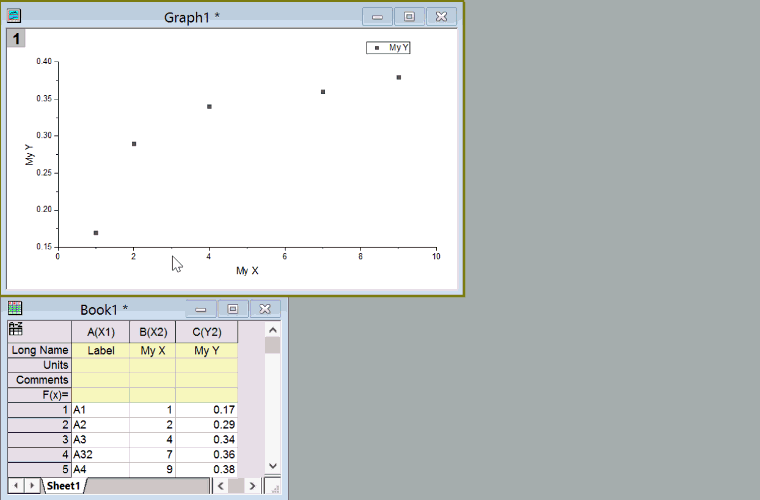
Task: Select the B(X2) column header
Action: point(152,331)
